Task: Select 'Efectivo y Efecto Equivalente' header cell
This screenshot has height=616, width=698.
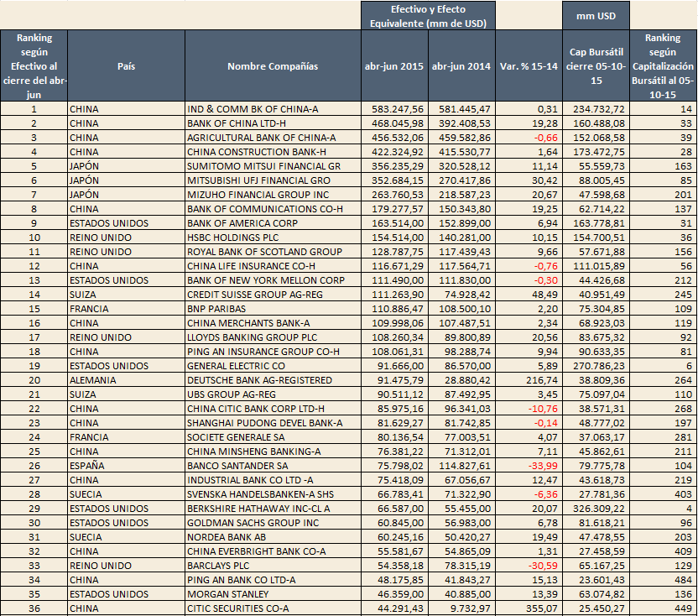Action: click(x=428, y=16)
